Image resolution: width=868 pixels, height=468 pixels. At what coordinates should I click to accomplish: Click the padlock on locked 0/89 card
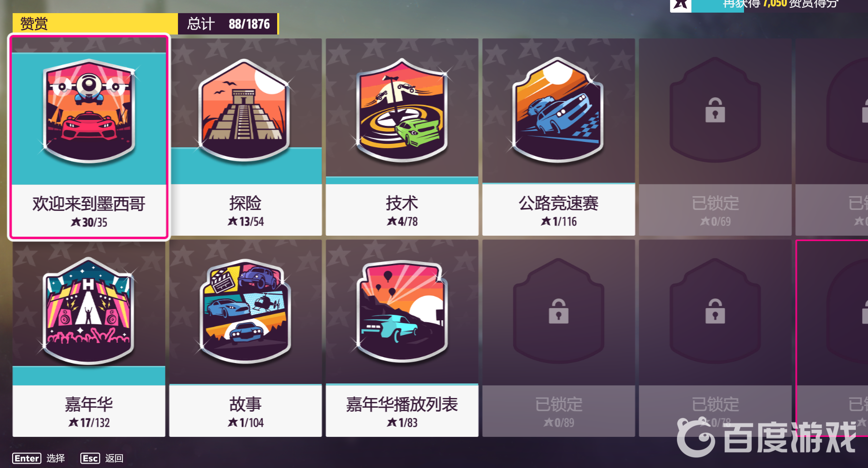pos(558,312)
